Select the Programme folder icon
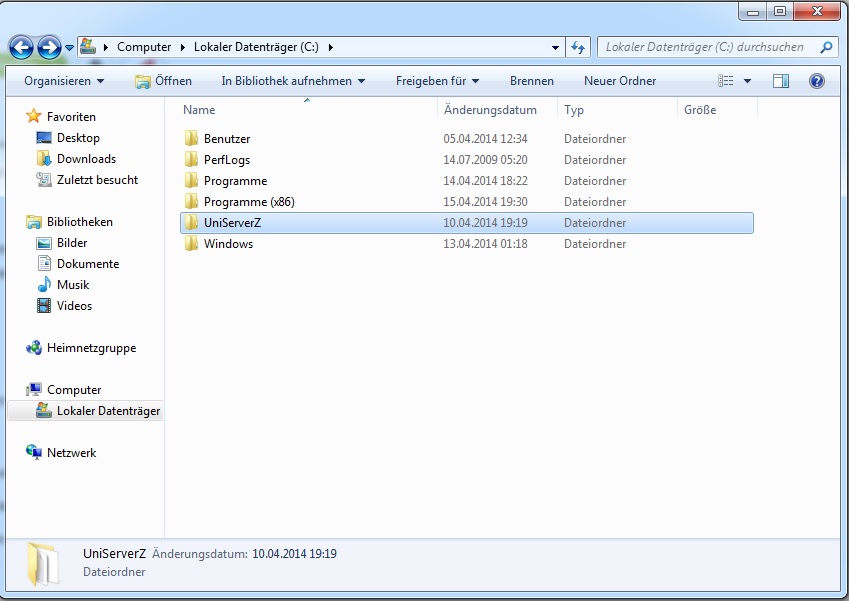849x601 pixels. click(191, 181)
